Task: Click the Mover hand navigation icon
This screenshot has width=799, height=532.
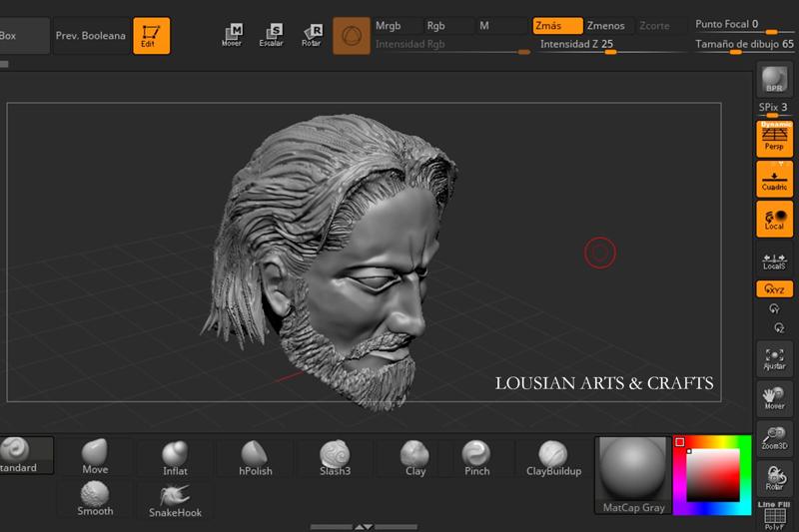Action: click(x=774, y=398)
